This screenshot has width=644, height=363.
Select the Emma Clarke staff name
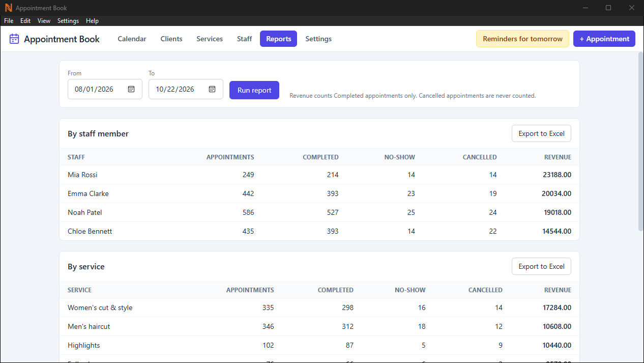click(x=88, y=193)
